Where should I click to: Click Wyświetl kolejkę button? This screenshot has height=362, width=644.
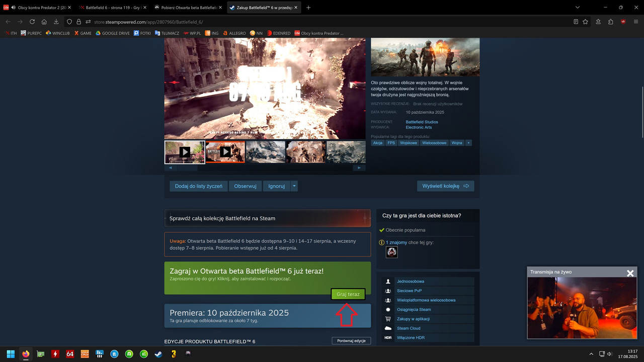(x=445, y=186)
